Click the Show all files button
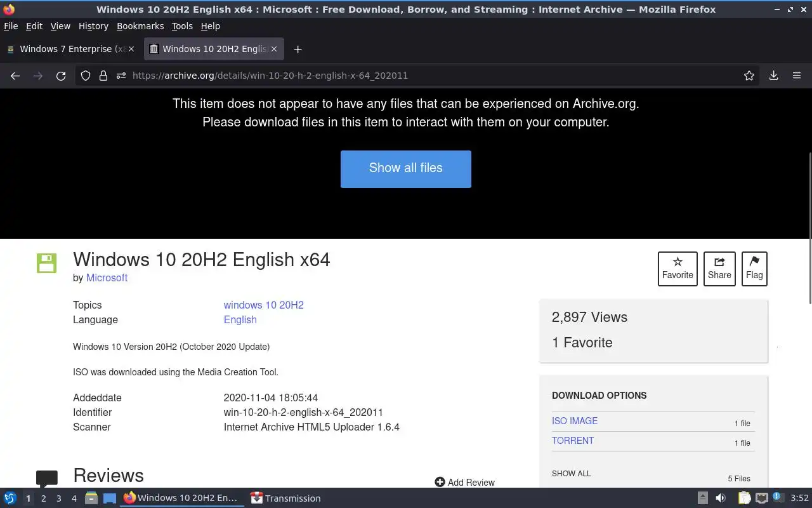Screen dimensions: 812x508 [406, 169]
